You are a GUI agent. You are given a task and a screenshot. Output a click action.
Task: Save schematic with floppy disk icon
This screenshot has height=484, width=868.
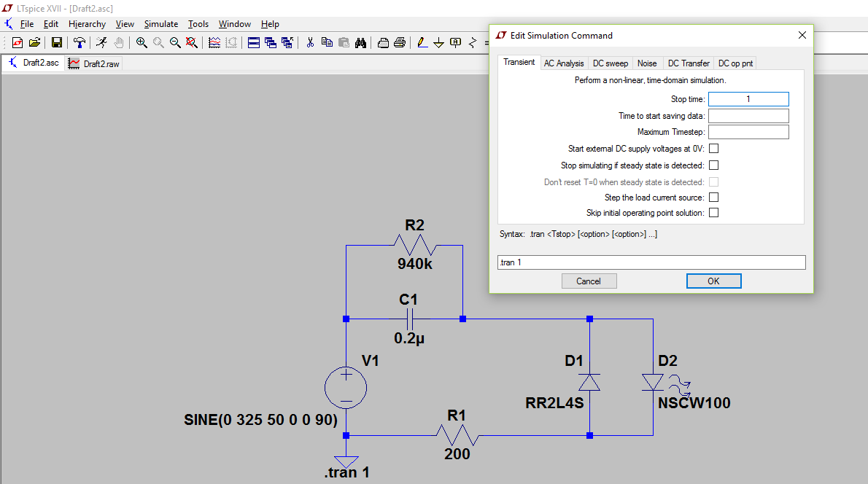(x=56, y=42)
